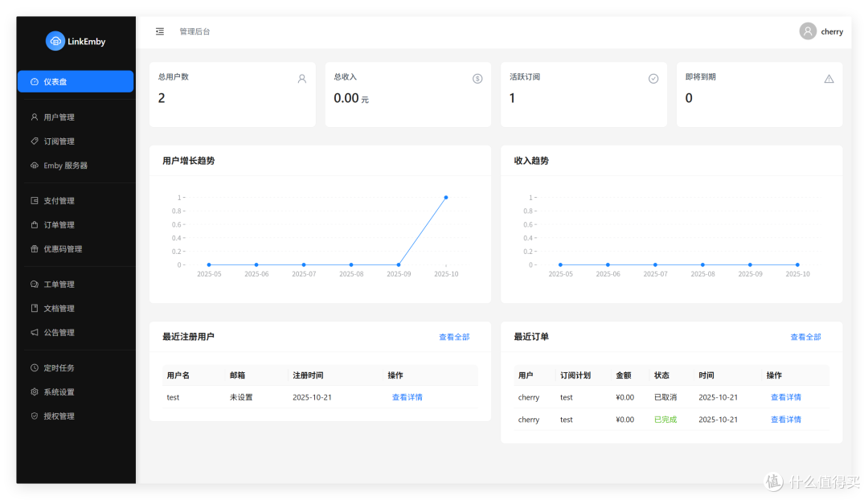Screen dimensions: 868x500
Task: Click the 未设置 email cell
Action: pyautogui.click(x=241, y=397)
